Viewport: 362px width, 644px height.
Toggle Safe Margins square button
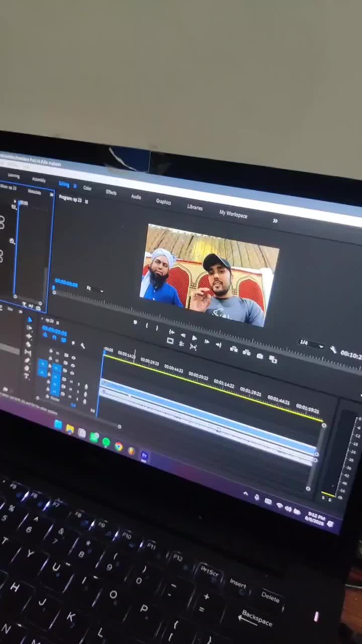tap(170, 341)
